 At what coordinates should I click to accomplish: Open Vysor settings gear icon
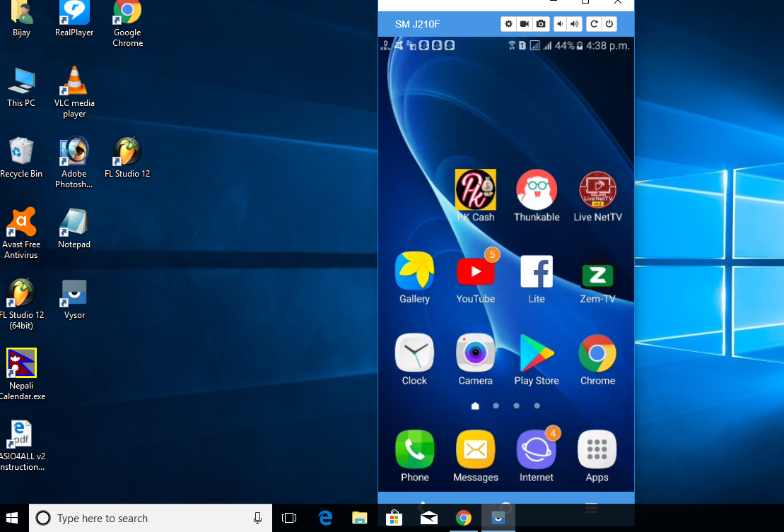click(508, 24)
